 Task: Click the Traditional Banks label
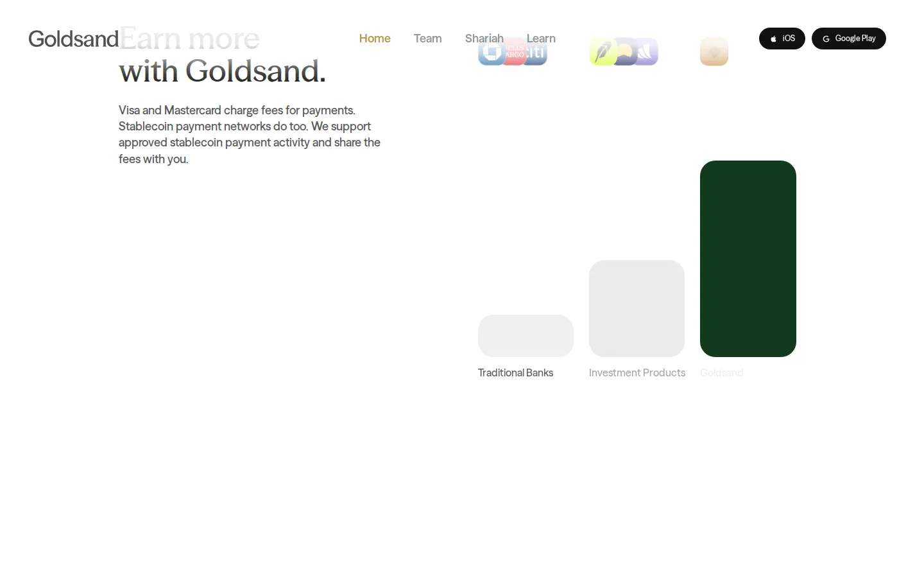[515, 372]
